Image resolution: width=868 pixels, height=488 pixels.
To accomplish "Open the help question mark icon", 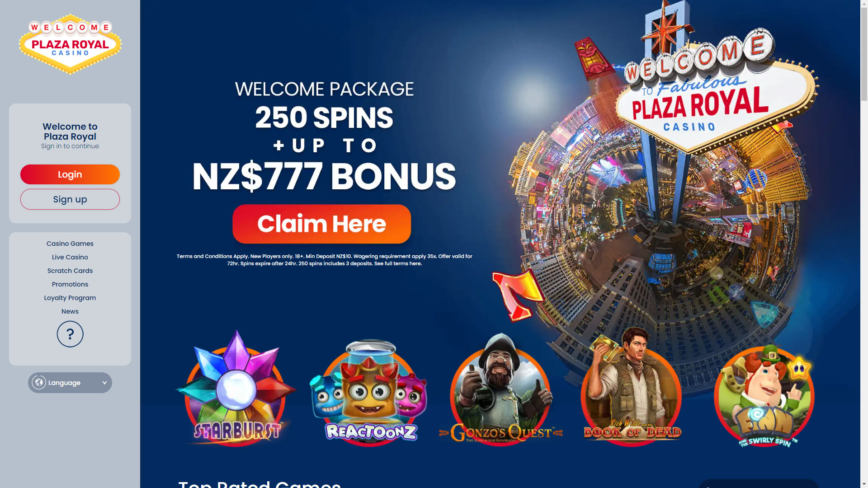I will 70,334.
